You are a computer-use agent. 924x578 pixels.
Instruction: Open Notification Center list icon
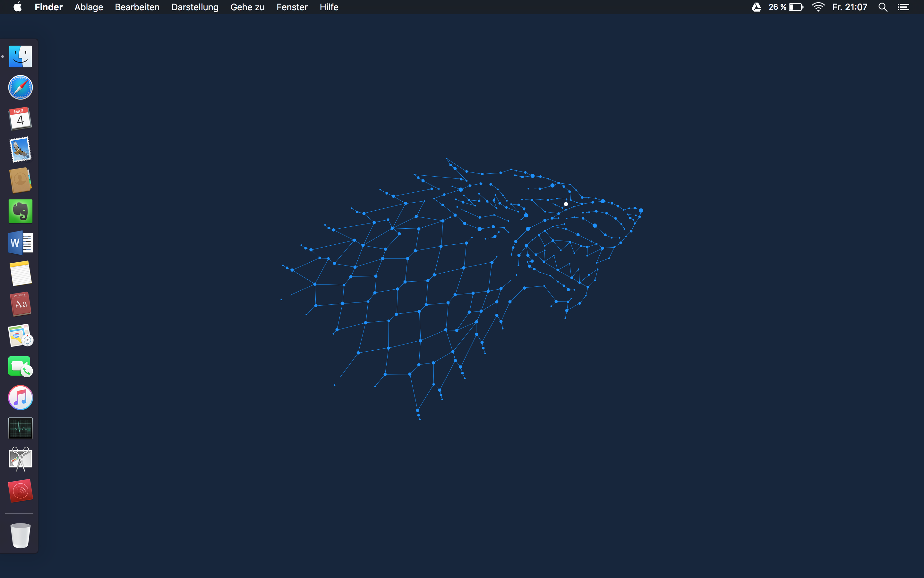tap(903, 7)
